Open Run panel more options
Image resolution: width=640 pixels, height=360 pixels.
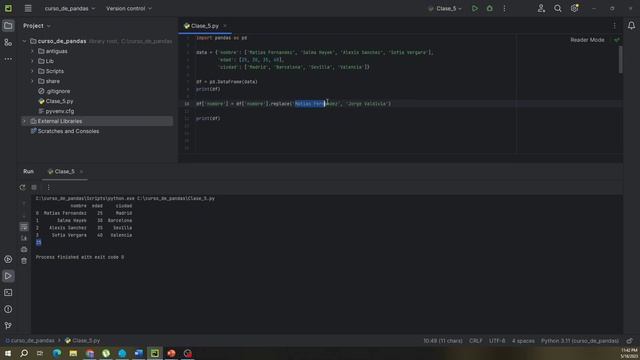(x=48, y=187)
